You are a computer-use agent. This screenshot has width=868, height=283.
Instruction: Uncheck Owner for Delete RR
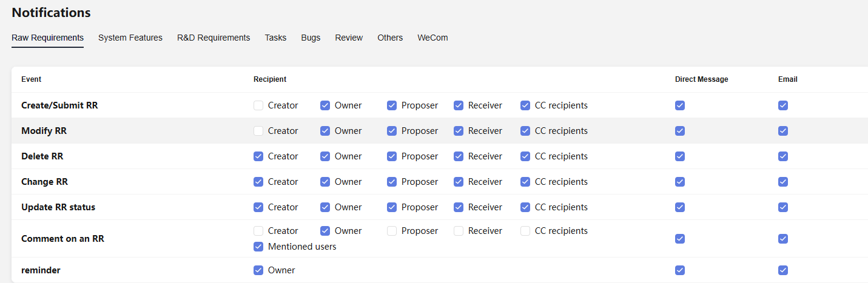tap(325, 156)
